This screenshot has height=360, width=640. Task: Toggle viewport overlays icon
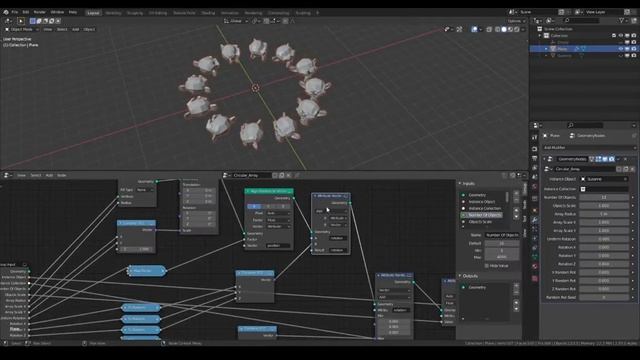[474, 29]
